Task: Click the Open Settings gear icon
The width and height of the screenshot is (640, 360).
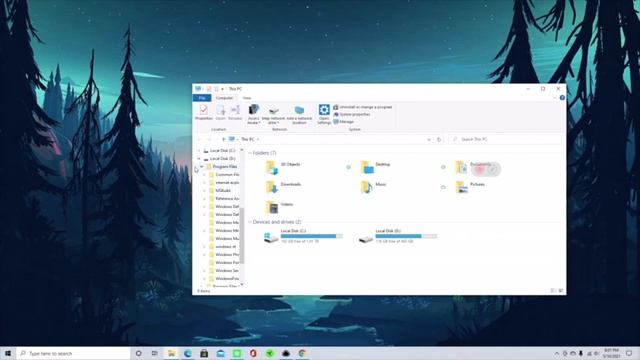Action: pyautogui.click(x=324, y=114)
